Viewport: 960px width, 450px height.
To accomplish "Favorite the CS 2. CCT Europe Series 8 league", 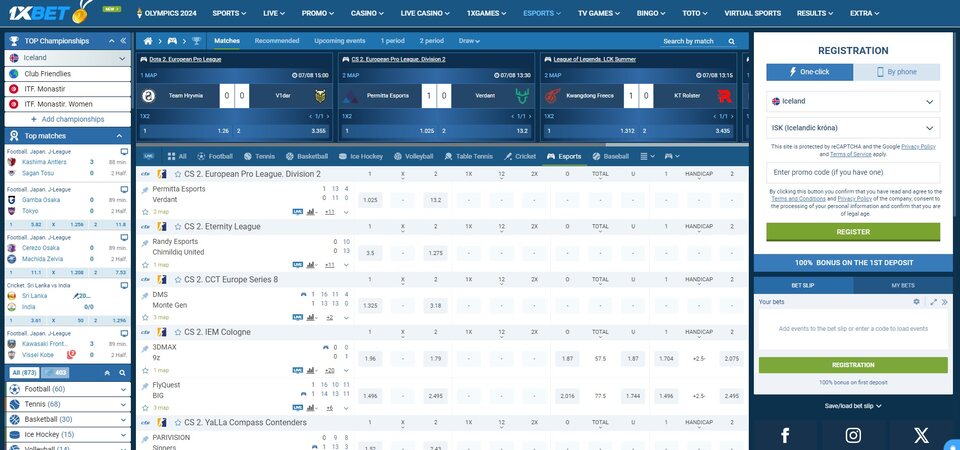I will point(177,279).
